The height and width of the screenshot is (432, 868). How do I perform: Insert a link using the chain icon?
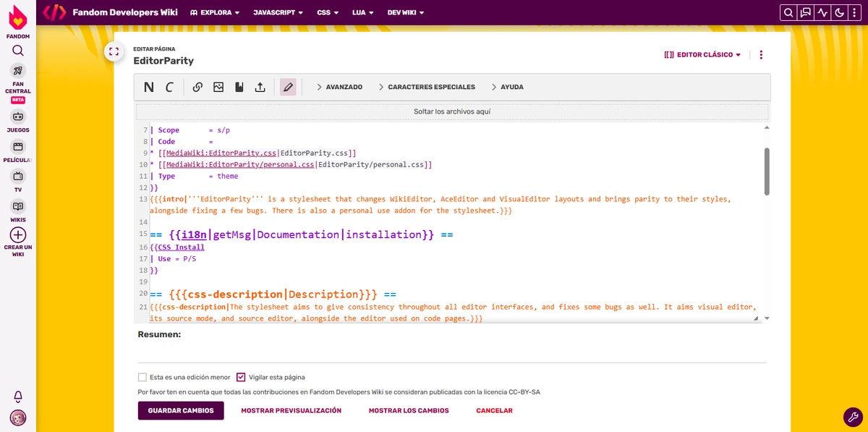click(x=197, y=87)
